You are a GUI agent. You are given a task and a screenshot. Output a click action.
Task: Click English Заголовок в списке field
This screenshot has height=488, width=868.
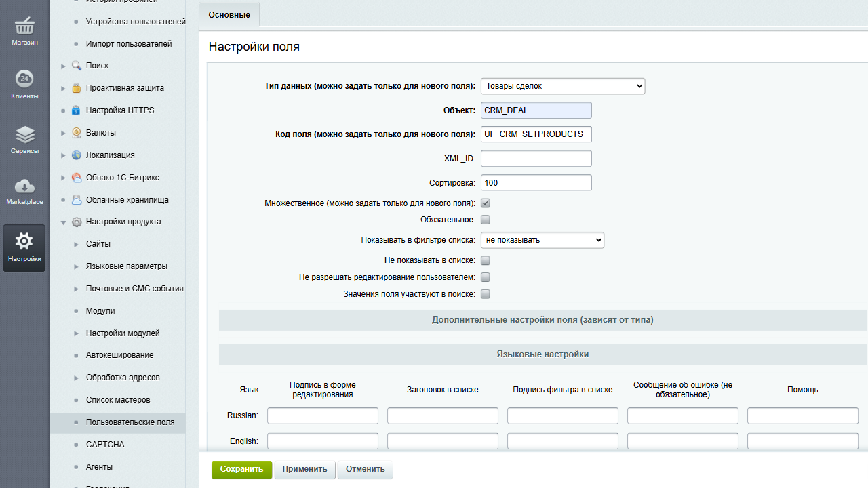click(443, 441)
